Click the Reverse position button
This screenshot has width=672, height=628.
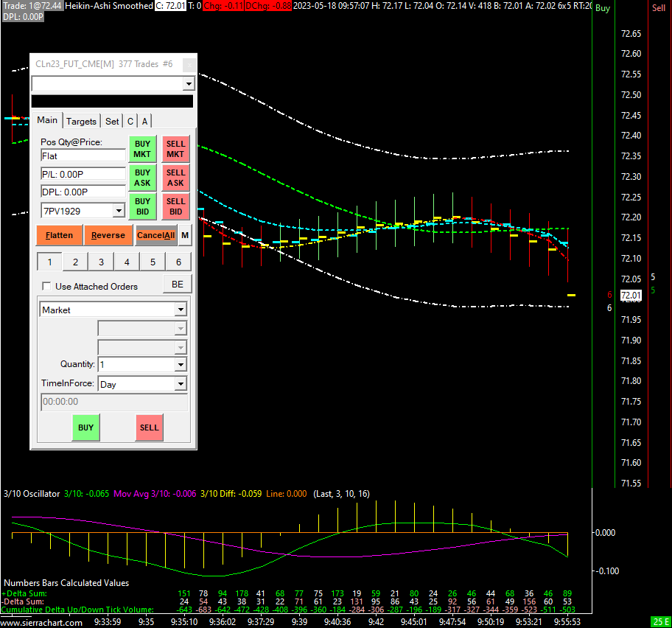[x=108, y=235]
